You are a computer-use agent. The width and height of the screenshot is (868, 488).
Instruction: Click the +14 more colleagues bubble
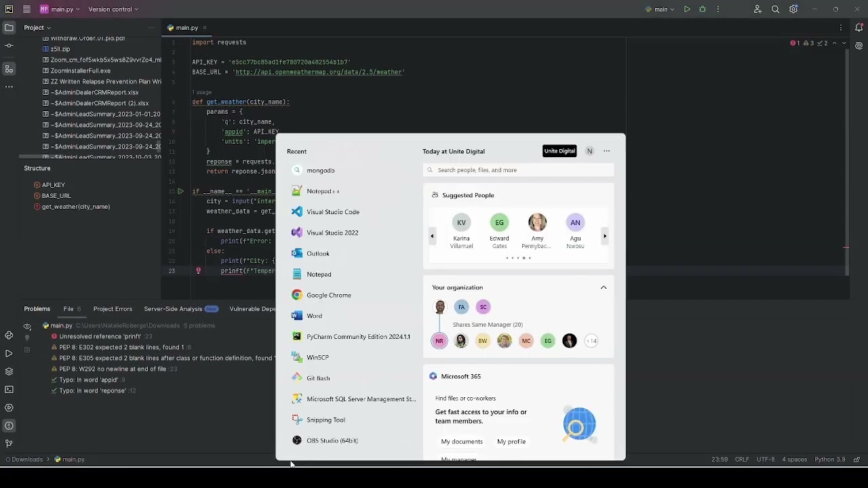(x=591, y=341)
